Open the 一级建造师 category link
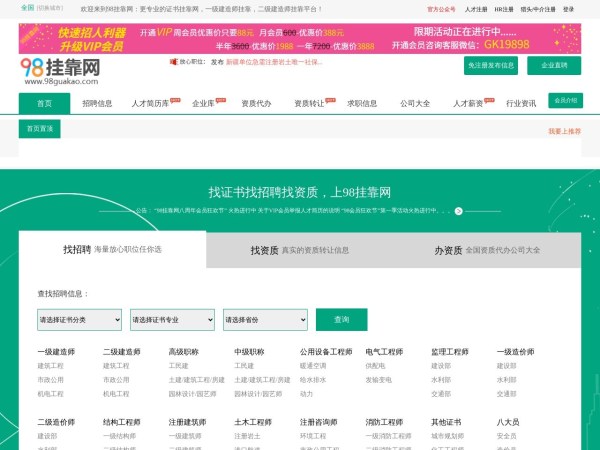 (x=56, y=352)
